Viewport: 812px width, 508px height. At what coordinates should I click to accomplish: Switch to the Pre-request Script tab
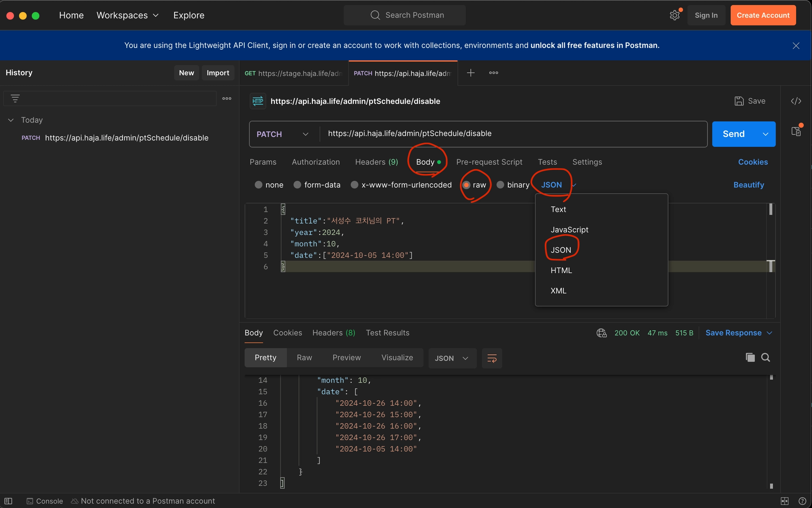[x=489, y=162]
